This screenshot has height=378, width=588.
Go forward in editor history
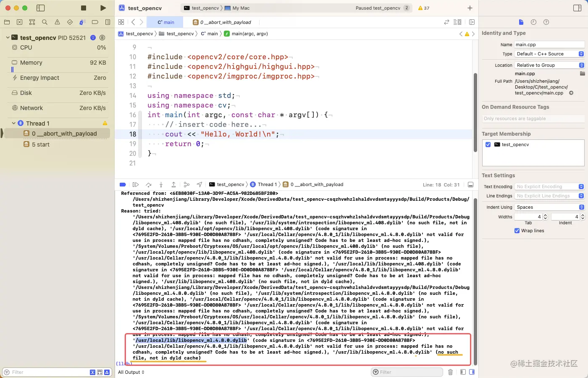(x=142, y=22)
